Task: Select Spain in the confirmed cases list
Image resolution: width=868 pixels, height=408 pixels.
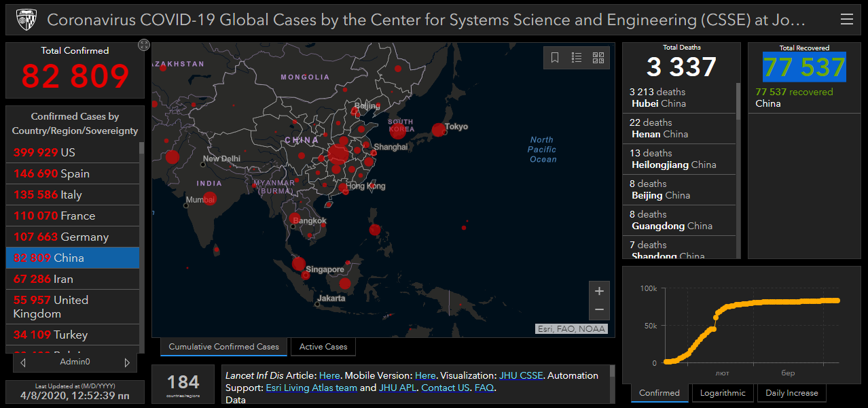Action: tap(73, 173)
